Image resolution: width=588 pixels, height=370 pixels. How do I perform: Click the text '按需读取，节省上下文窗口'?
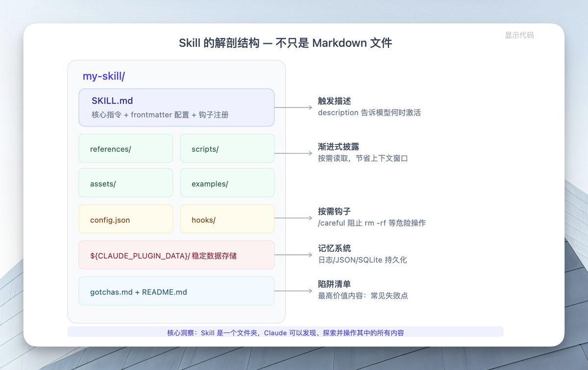363,158
